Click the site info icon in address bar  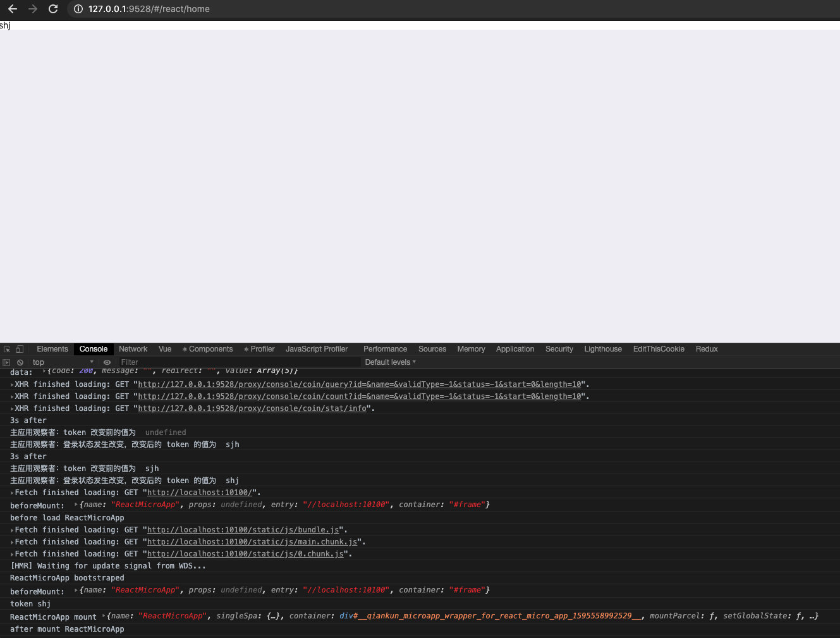pyautogui.click(x=78, y=9)
